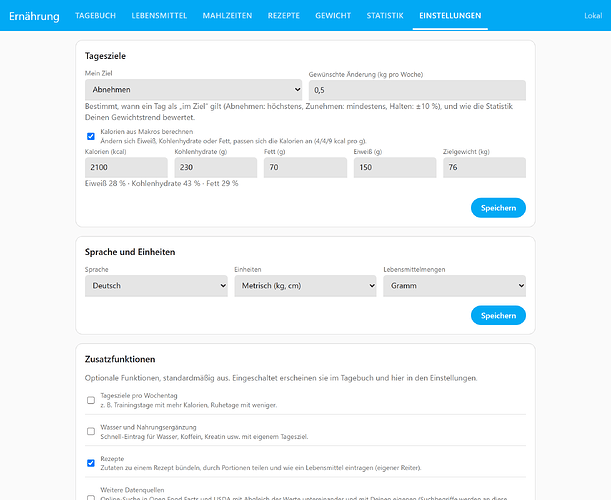Toggle the Rezepte feature checkbox
The image size is (611, 500).
click(91, 463)
